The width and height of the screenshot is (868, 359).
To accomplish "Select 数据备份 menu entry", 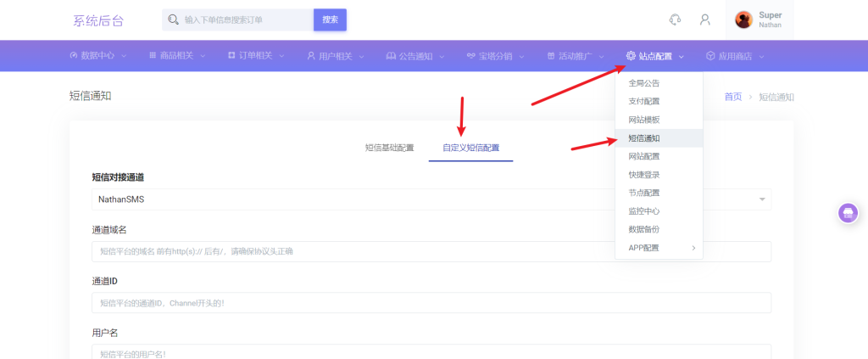I will pos(659,229).
